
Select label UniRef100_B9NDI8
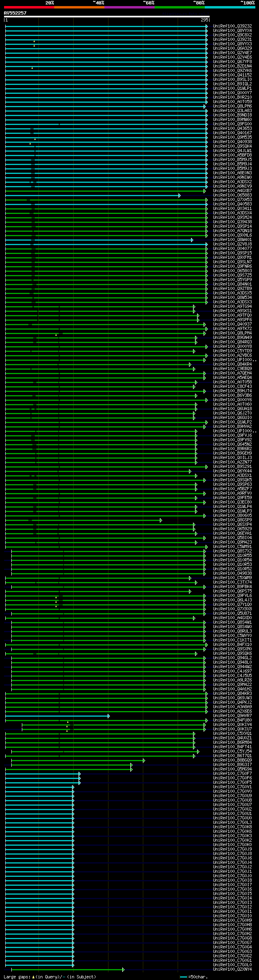pos(232,115)
